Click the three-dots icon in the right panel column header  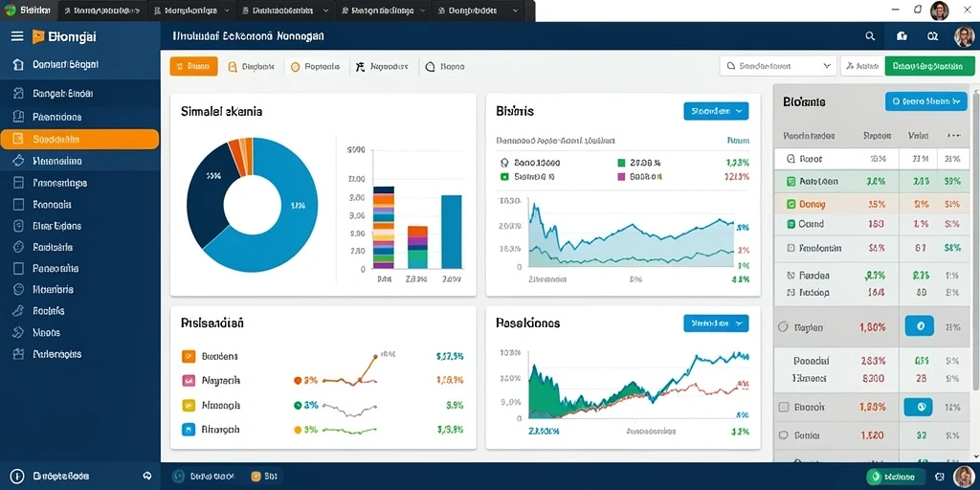(954, 135)
